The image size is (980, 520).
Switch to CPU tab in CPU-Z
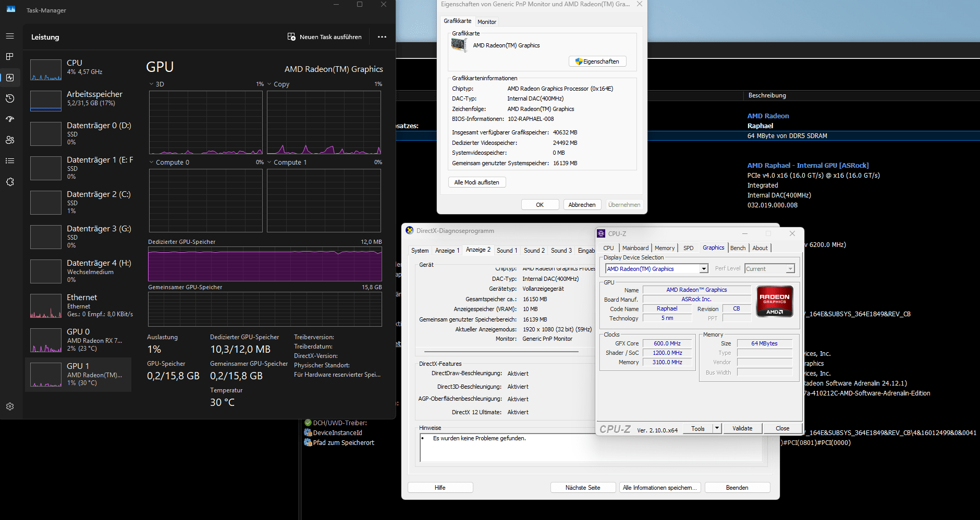pos(608,248)
